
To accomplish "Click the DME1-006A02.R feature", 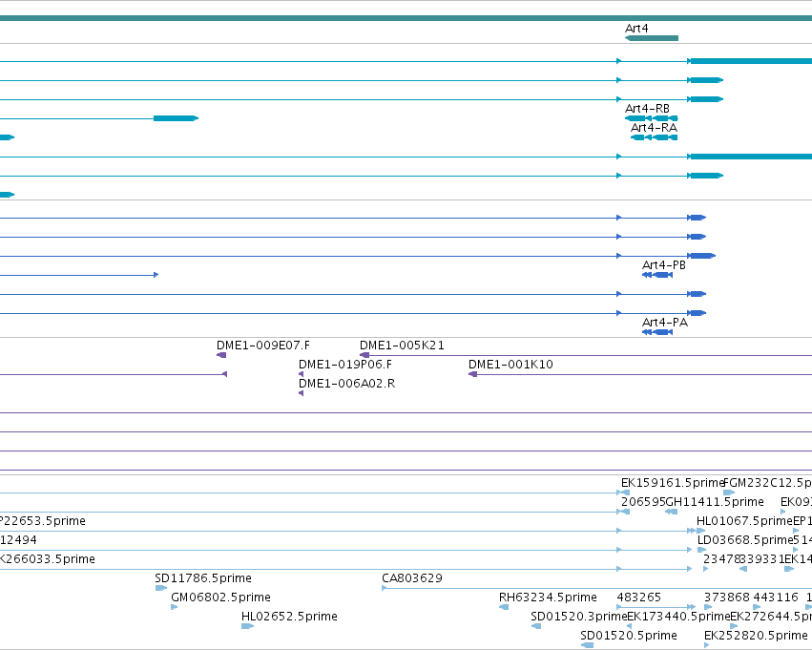I will pyautogui.click(x=301, y=393).
